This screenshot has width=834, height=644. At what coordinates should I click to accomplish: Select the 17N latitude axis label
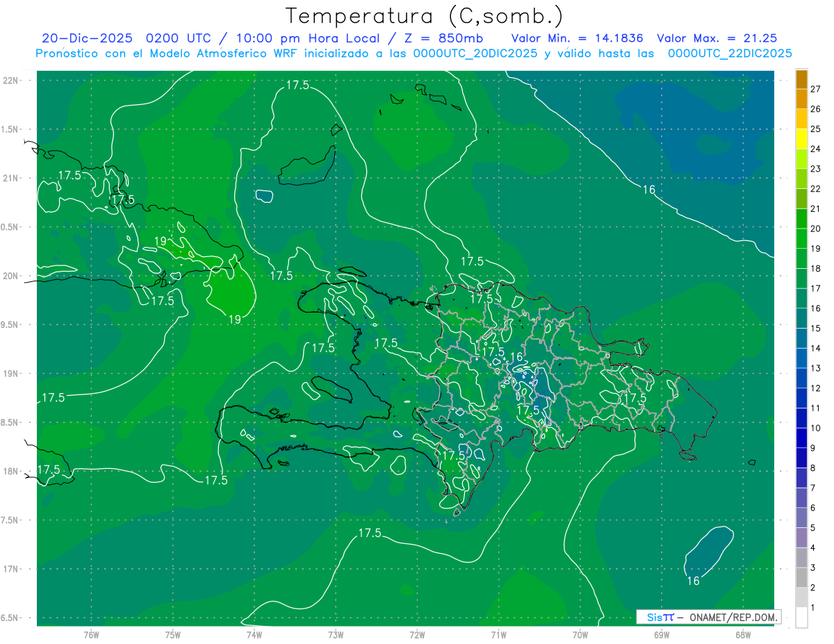tap(11, 569)
